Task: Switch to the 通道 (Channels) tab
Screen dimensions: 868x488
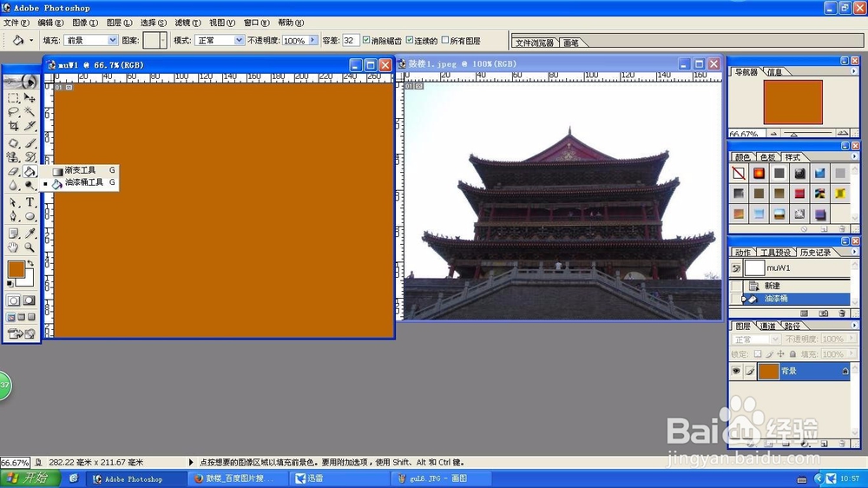Action: pos(767,326)
